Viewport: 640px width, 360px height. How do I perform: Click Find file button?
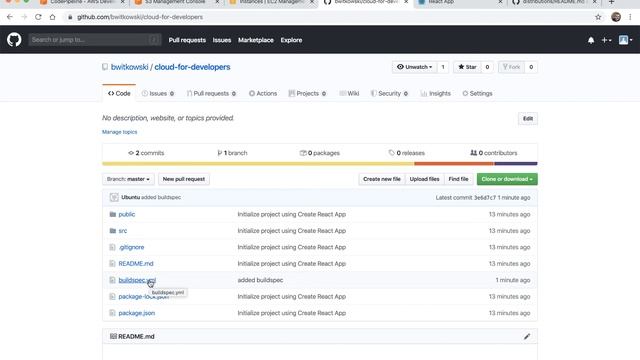(458, 179)
